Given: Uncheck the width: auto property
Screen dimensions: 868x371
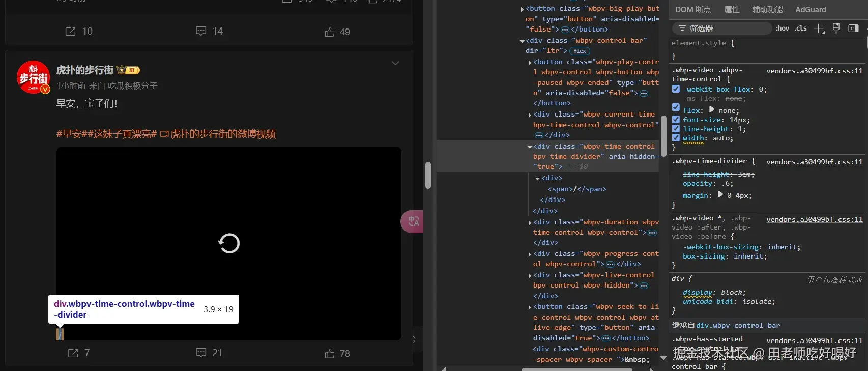Looking at the screenshot, I should click(x=676, y=138).
